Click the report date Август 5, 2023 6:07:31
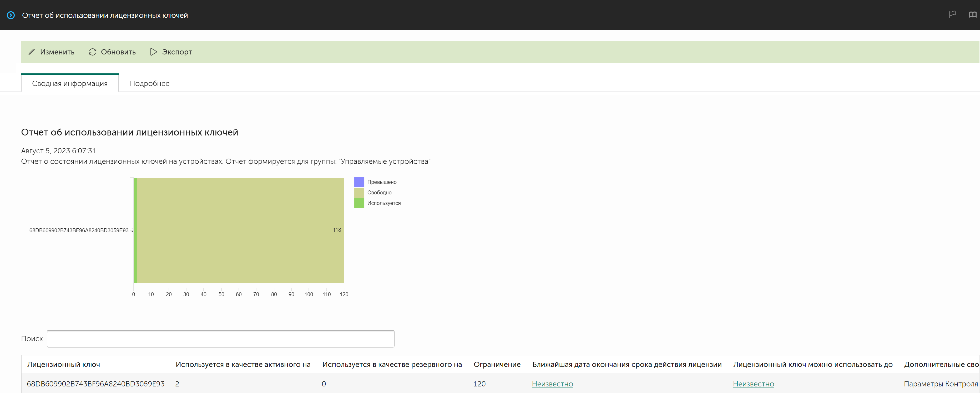Screen dimensions: 980x393 [x=59, y=151]
